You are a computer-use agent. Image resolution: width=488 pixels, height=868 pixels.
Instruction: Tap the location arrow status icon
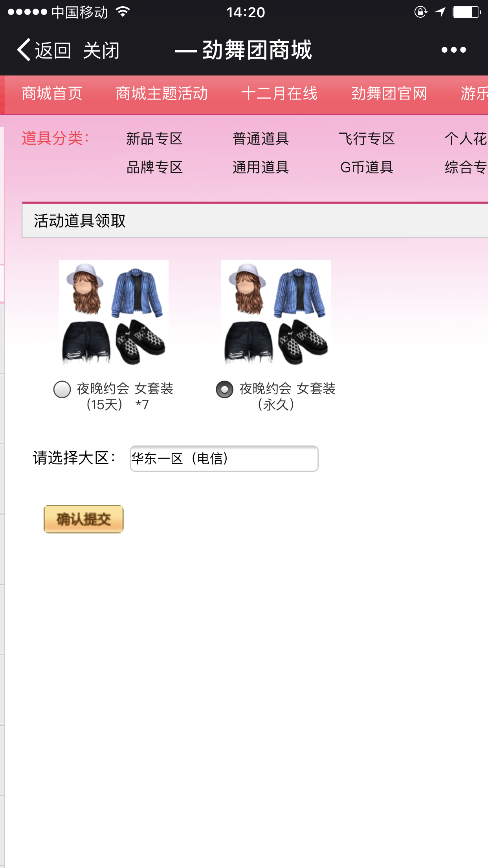point(440,12)
